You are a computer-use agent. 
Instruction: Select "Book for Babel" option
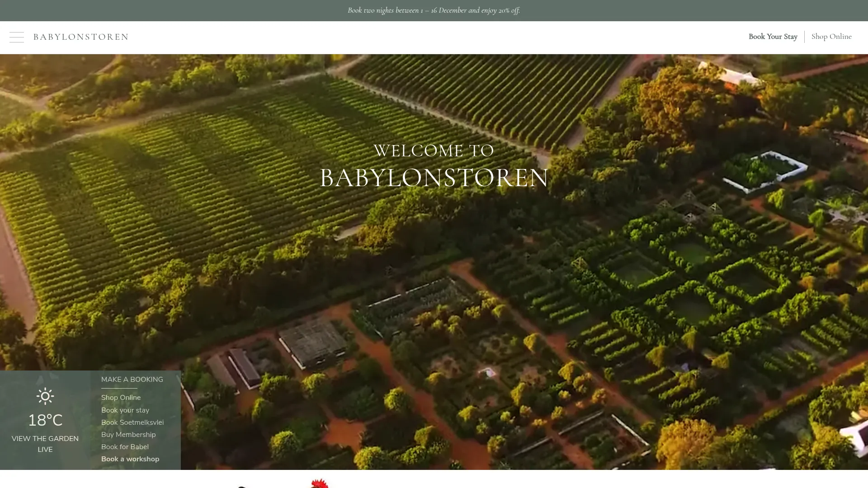click(x=125, y=447)
